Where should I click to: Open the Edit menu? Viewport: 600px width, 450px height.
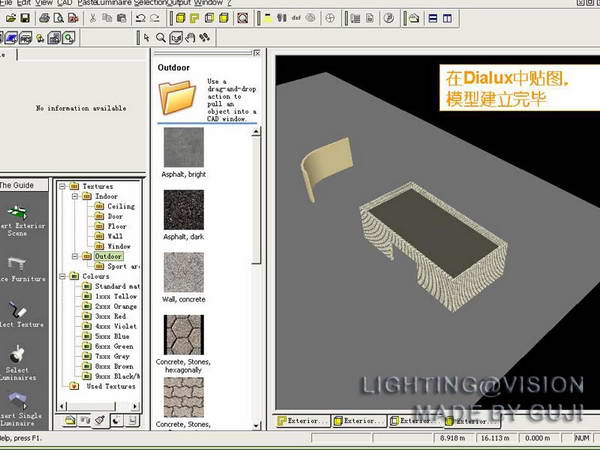(24, 3)
